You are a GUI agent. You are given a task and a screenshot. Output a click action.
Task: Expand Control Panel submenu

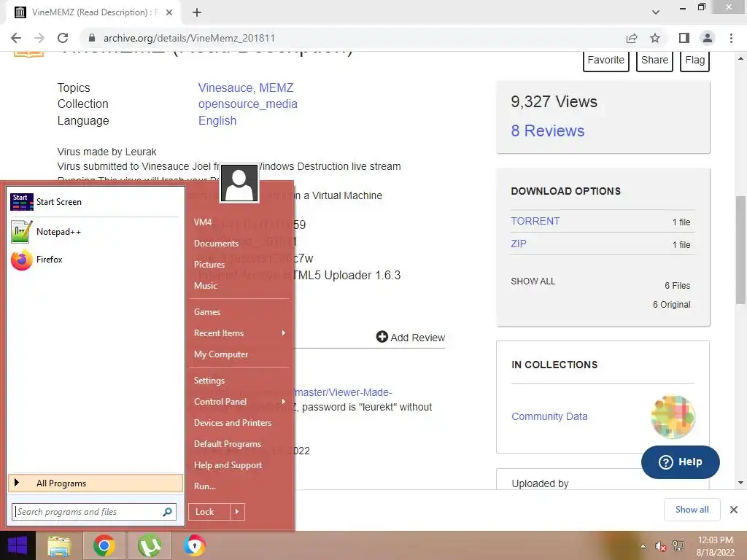pyautogui.click(x=239, y=402)
